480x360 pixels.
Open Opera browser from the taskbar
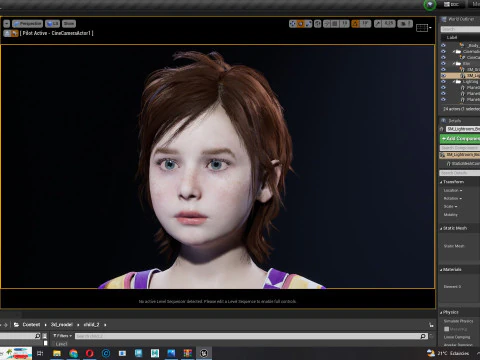click(x=90, y=353)
